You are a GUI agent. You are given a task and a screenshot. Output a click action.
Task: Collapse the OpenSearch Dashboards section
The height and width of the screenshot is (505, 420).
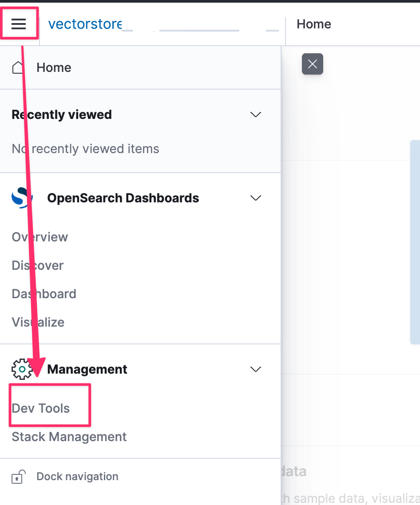(256, 198)
